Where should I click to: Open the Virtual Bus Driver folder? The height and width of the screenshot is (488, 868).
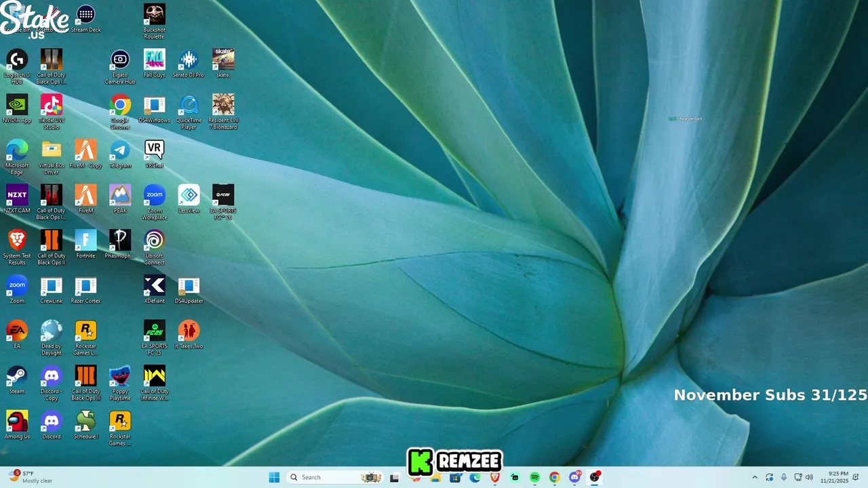(x=52, y=157)
